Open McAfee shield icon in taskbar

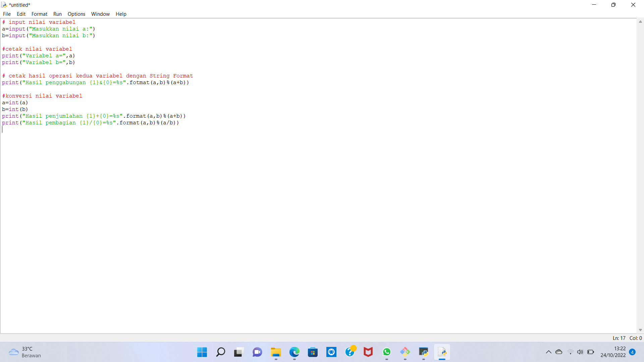pyautogui.click(x=368, y=352)
